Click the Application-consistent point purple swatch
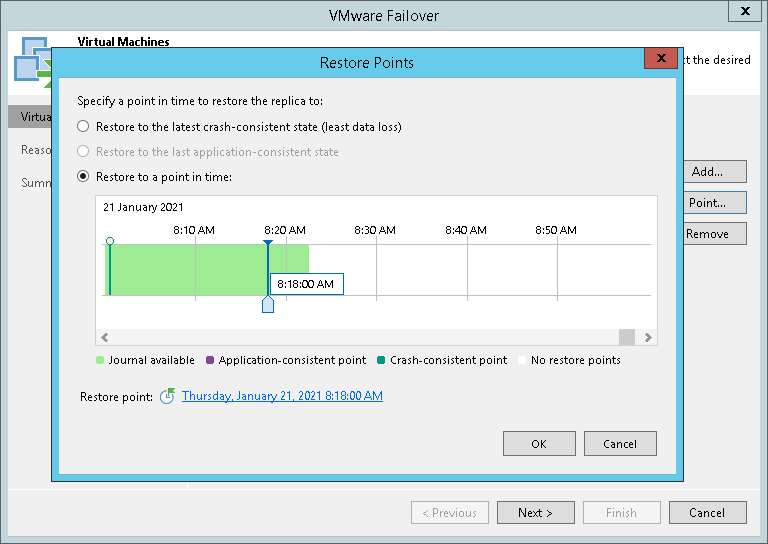This screenshot has height=544, width=768. [x=210, y=360]
